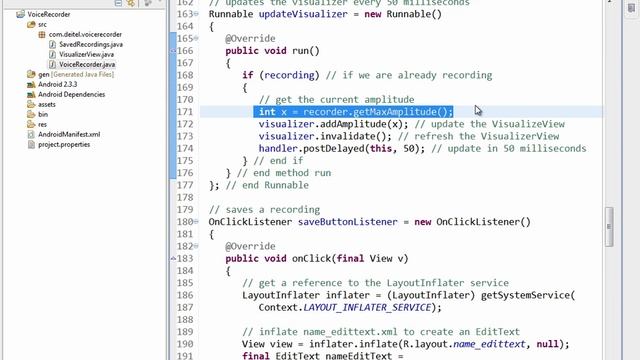Click comment '// end method run'
Screen dimensions: 640x360
tap(284, 173)
